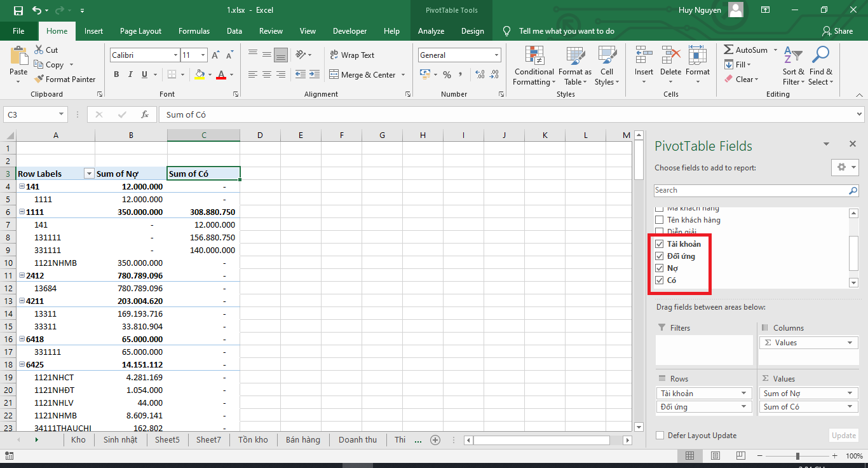Open the Row Labels filter dropdown
Image resolution: width=868 pixels, height=468 pixels.
pyautogui.click(x=89, y=174)
